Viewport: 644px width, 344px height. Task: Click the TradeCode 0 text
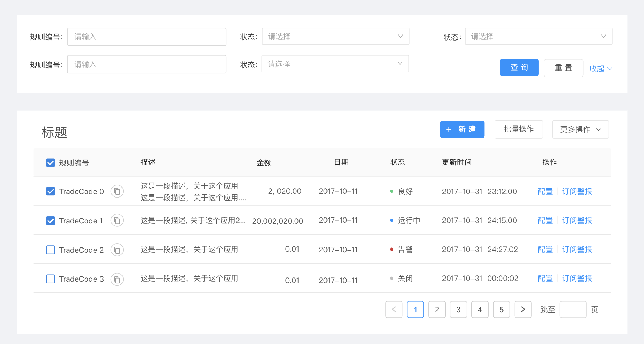[x=81, y=191]
